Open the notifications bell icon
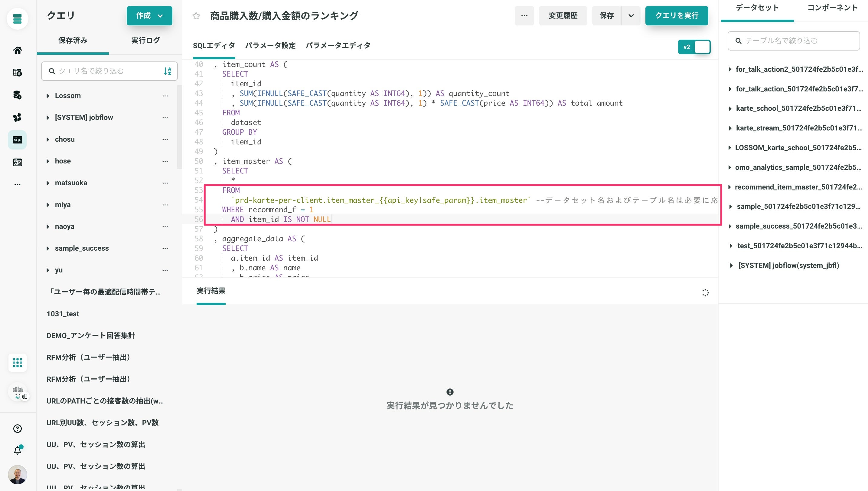 coord(18,450)
